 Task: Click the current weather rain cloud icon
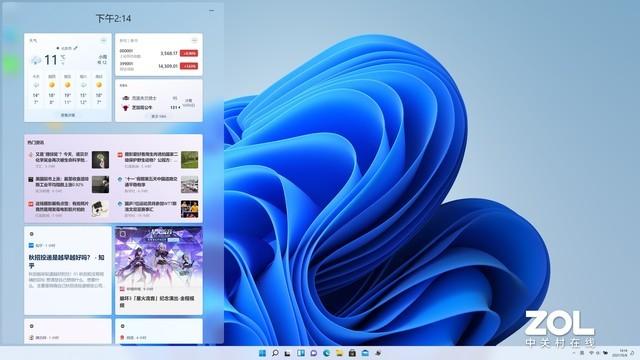[36, 60]
